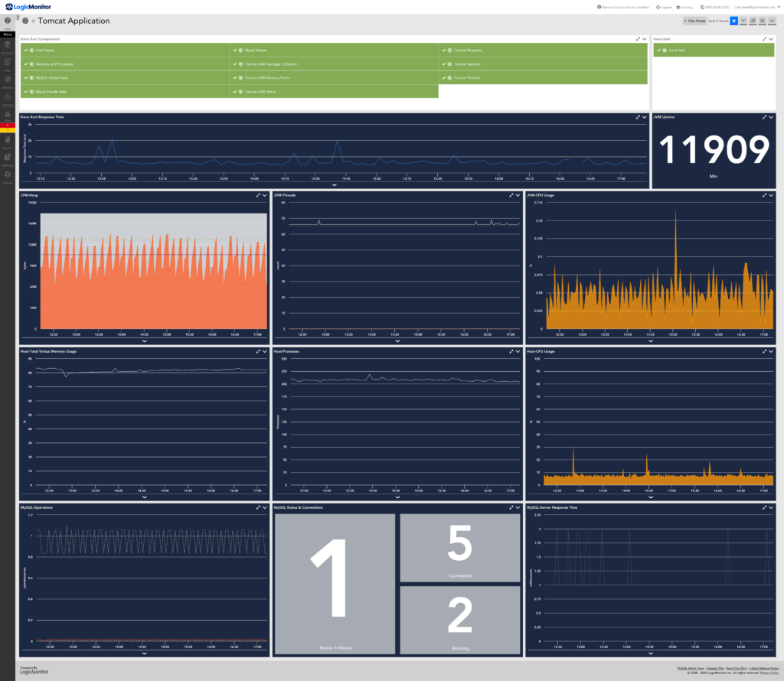Open the Tomcat Requests component row

click(x=543, y=50)
